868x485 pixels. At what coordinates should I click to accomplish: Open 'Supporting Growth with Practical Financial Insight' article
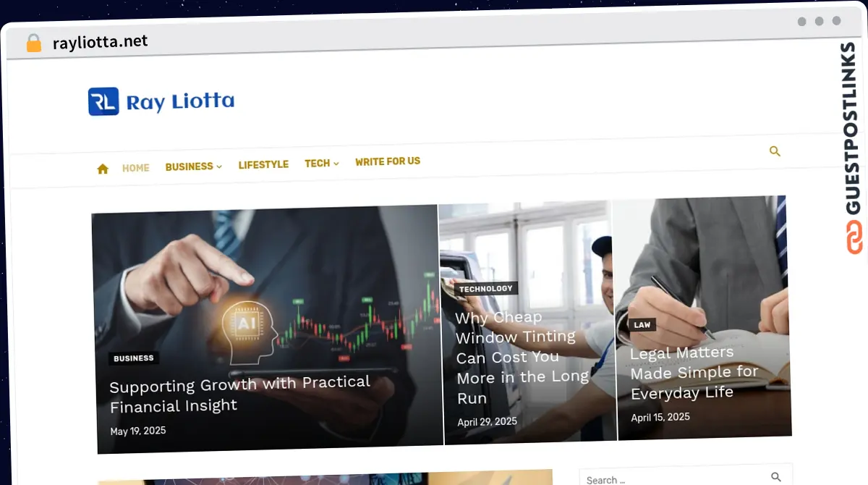click(x=240, y=395)
